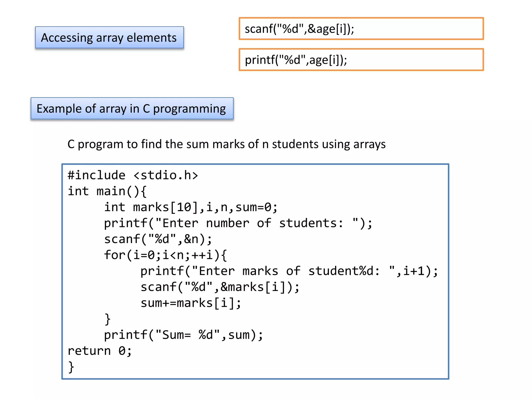Screen dimensions: 532x399
Task: Click the for loop closing brace
Action: point(107,319)
